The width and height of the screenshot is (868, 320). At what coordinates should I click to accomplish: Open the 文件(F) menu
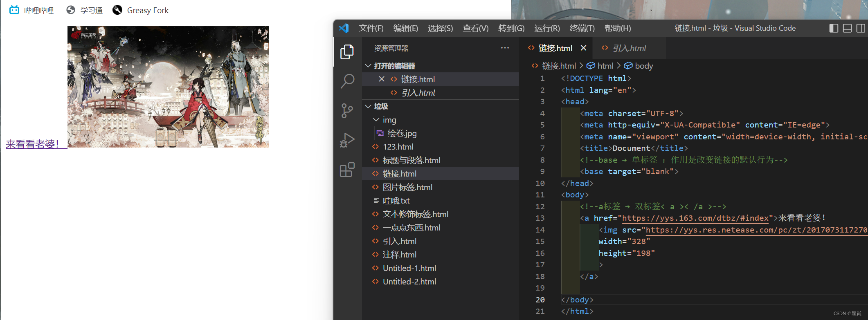point(371,28)
